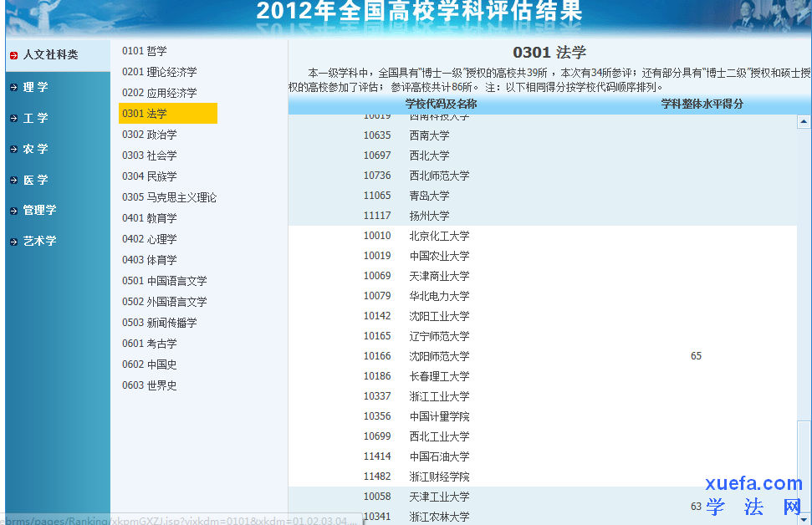The image size is (812, 525).
Task: Click the 北京化工大学 row
Action: coord(542,236)
